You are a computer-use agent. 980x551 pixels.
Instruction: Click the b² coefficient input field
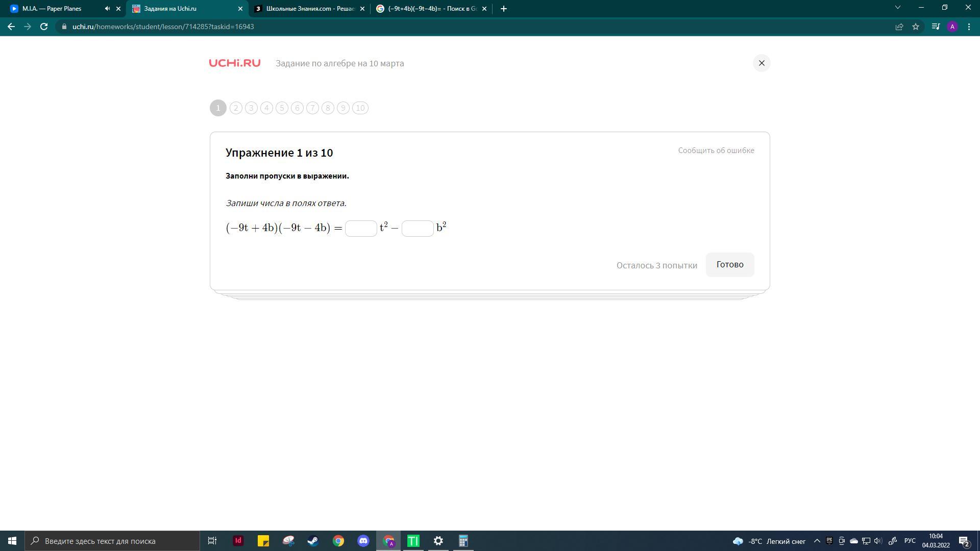point(418,228)
